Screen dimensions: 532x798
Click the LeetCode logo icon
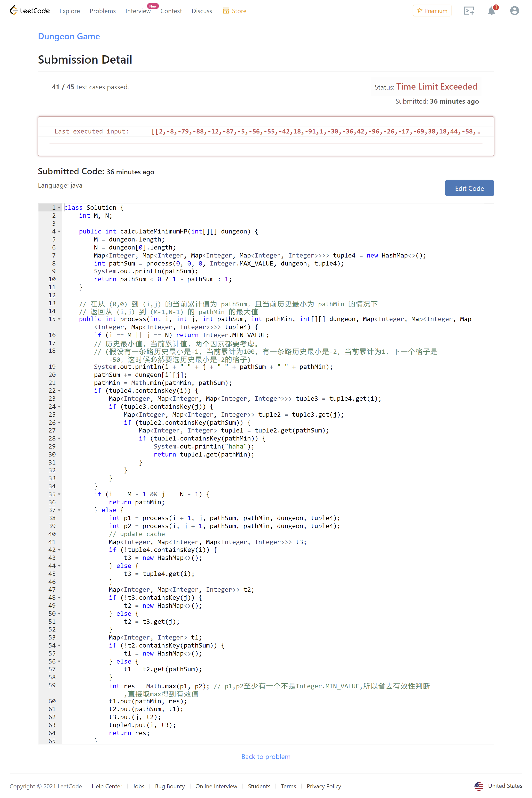pos(13,10)
